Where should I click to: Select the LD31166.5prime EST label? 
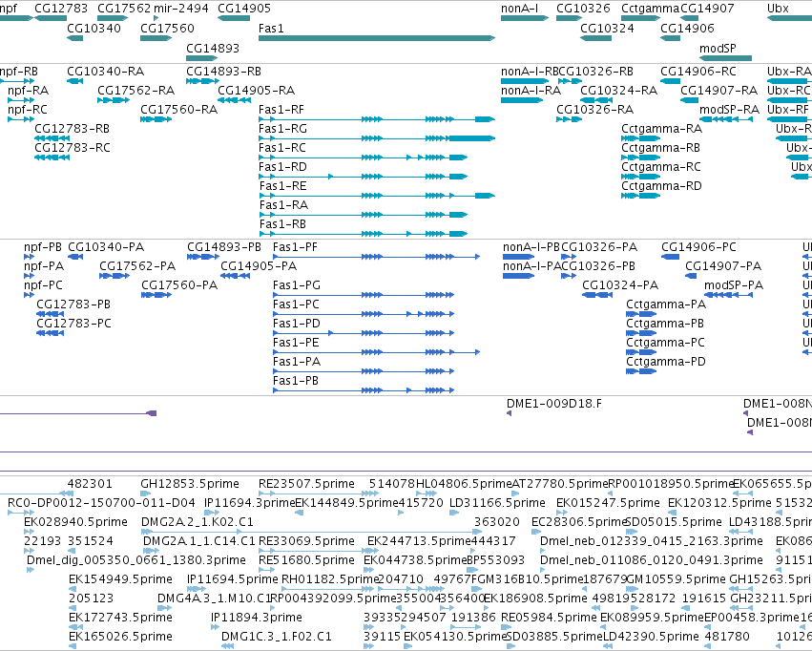tap(497, 503)
